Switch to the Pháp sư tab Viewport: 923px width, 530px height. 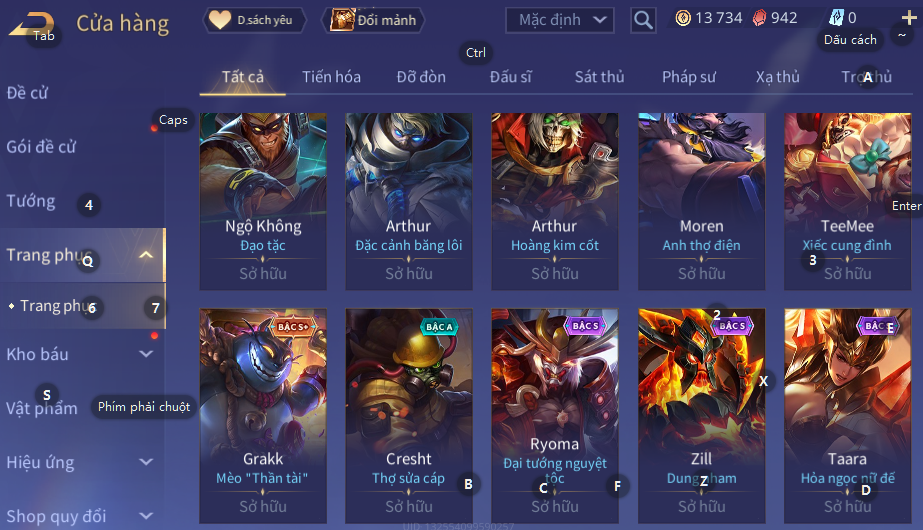pyautogui.click(x=689, y=77)
